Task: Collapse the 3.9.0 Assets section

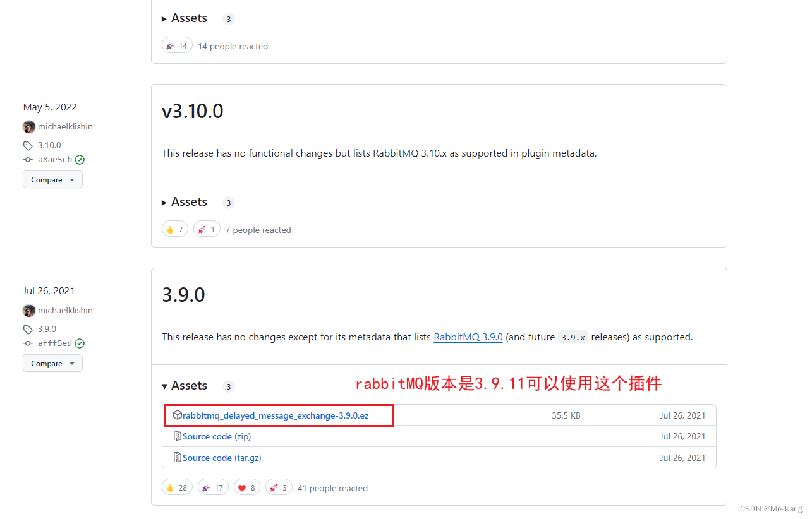Action: coord(184,386)
